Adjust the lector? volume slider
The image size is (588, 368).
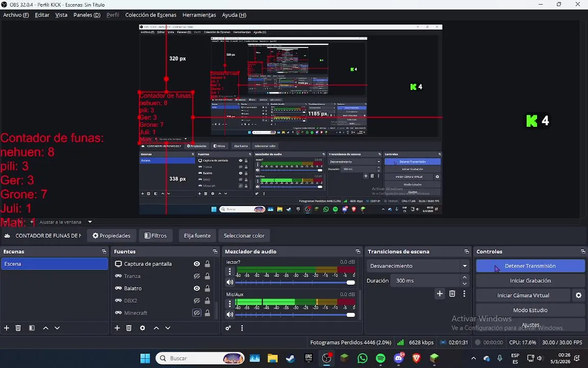[295, 282]
